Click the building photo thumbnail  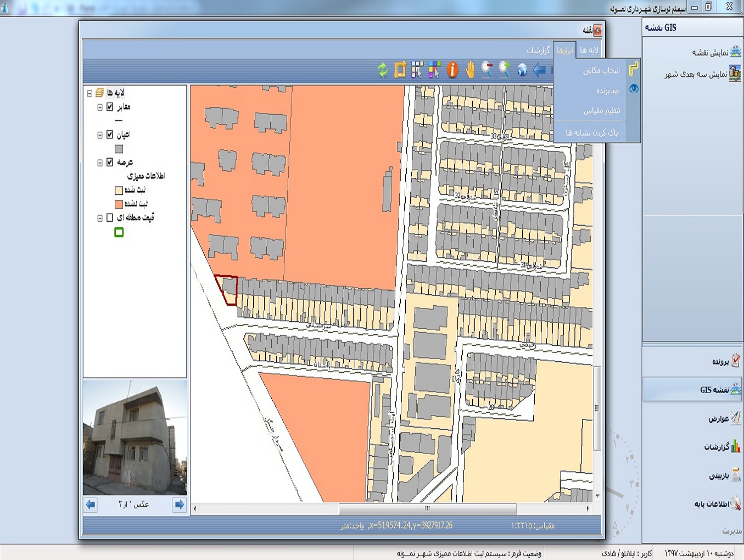[135, 438]
